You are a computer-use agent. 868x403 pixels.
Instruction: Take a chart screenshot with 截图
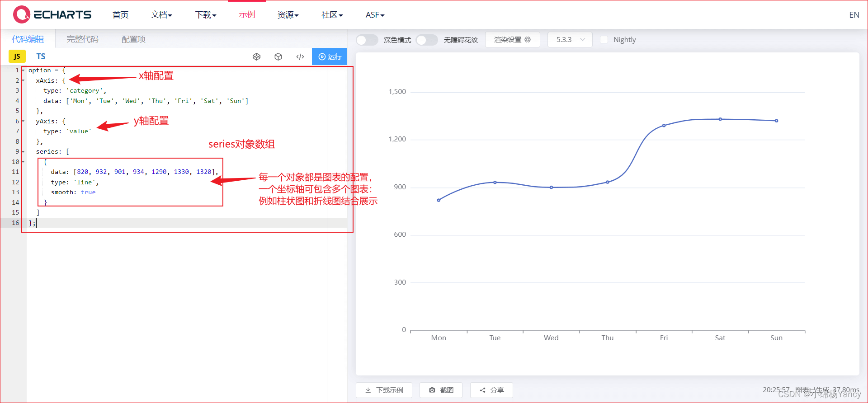441,390
